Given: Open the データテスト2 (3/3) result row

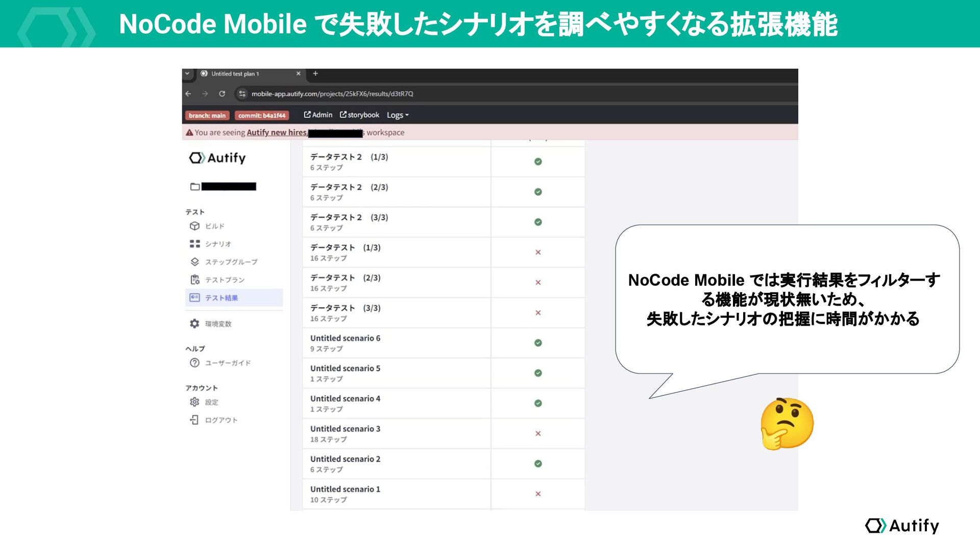Looking at the screenshot, I should [444, 222].
